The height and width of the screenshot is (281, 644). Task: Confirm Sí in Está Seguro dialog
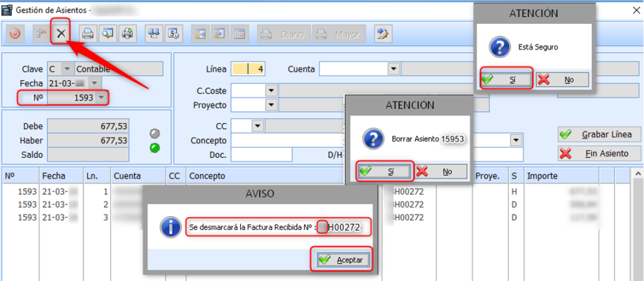[506, 80]
